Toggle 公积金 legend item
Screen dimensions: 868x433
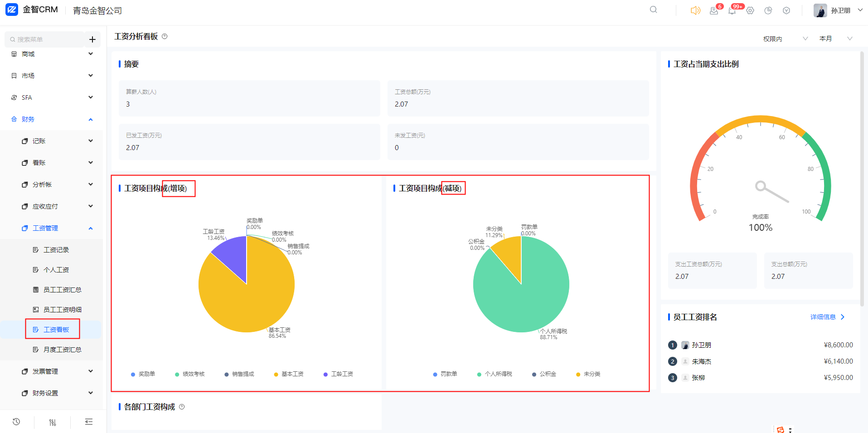click(544, 374)
